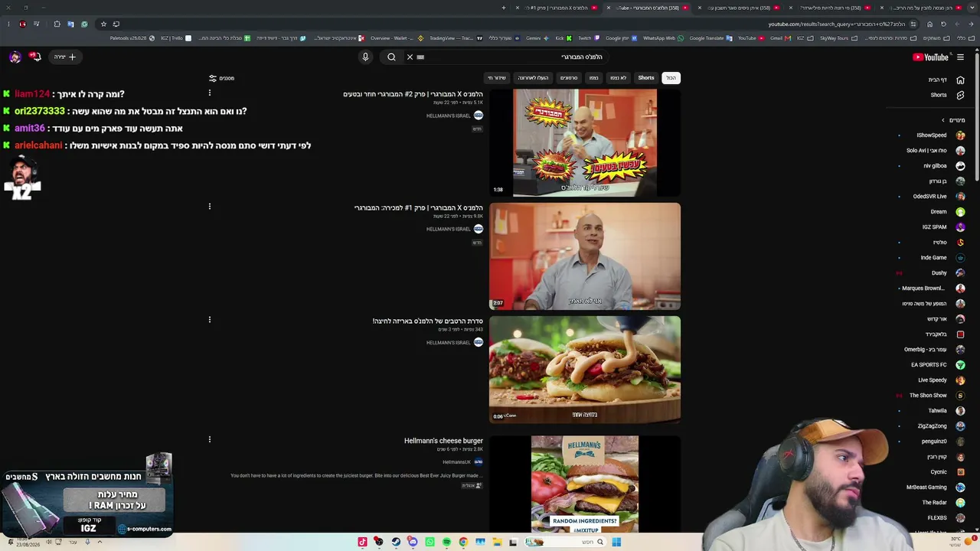Open the Tahwila subscription channel
The width and height of the screenshot is (980, 551).
tap(931, 411)
